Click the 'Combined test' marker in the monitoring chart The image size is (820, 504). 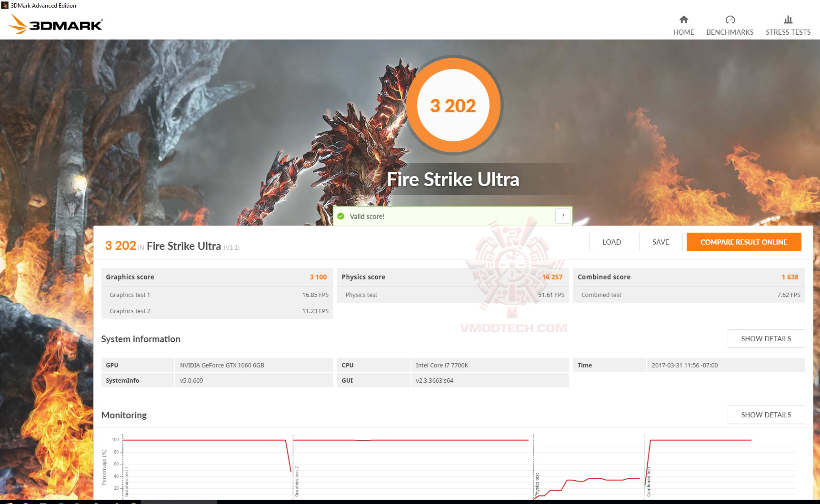click(649, 483)
